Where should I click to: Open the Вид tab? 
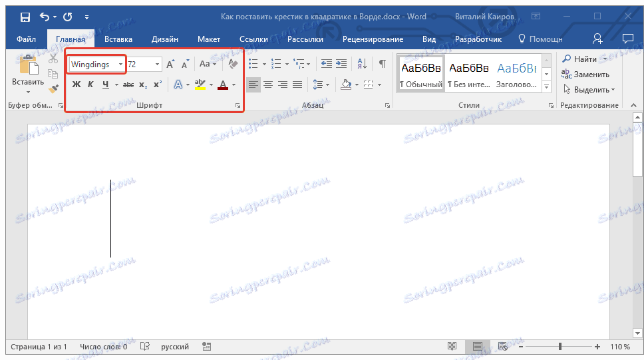[x=429, y=39]
